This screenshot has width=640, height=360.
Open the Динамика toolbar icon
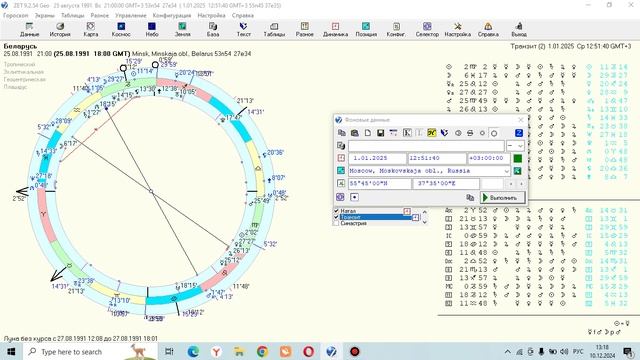(x=335, y=29)
